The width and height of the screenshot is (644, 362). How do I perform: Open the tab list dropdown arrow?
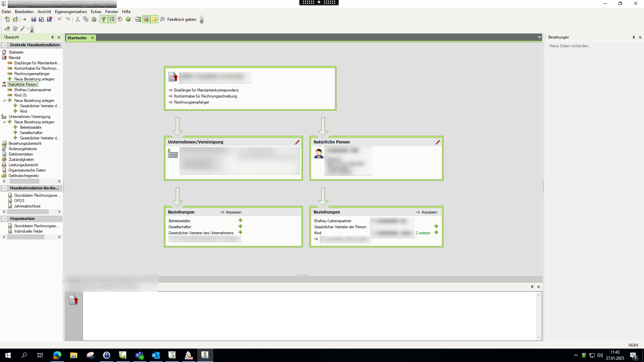539,38
